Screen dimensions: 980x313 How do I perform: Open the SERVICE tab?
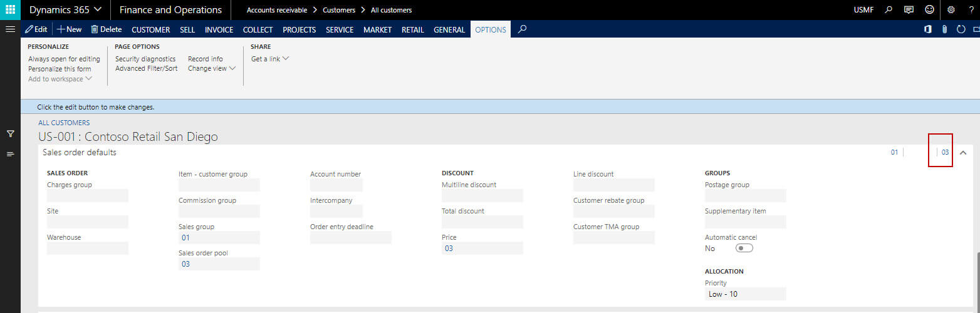340,30
